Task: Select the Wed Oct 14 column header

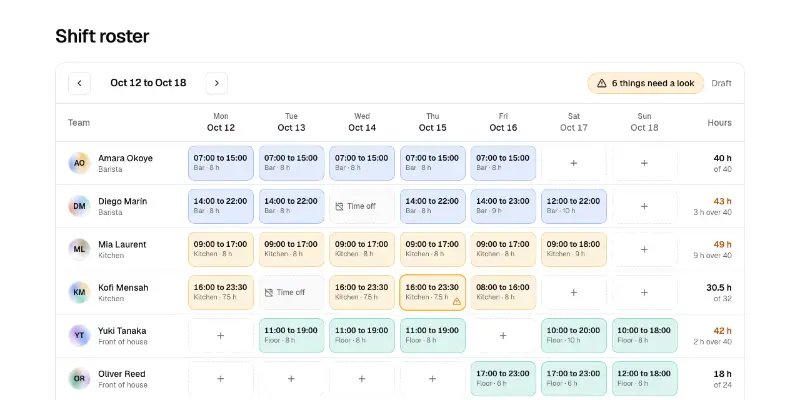Action: pos(362,122)
